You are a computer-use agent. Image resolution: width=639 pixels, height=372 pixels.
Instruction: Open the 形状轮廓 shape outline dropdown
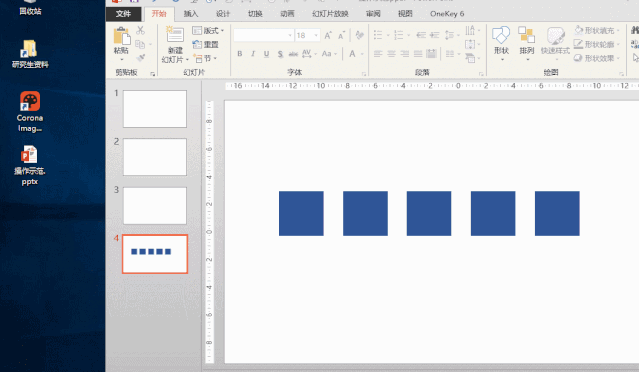(597, 44)
